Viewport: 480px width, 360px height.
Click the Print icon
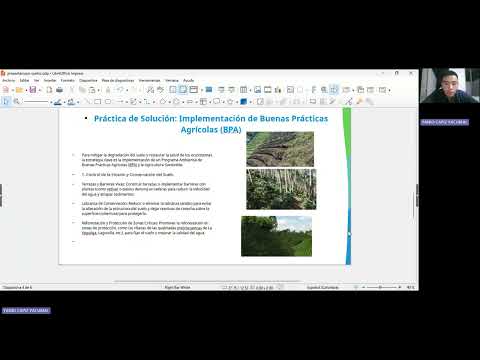click(59, 90)
